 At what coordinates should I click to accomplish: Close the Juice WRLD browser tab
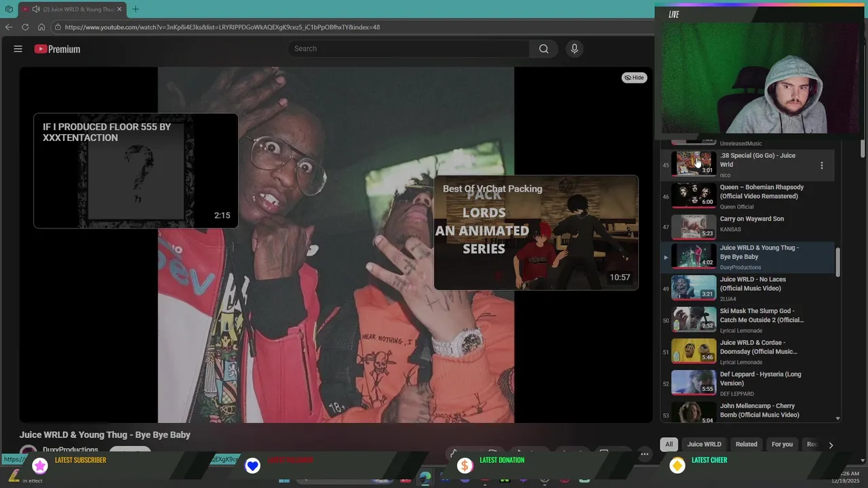point(119,9)
